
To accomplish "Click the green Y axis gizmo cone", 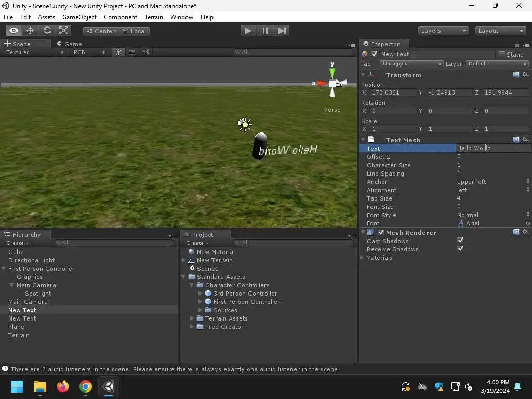I will click(x=332, y=73).
